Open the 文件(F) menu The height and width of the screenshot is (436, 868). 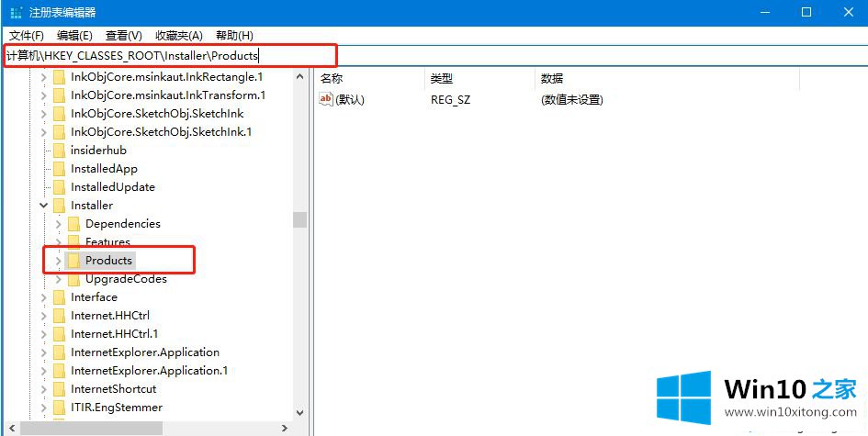pyautogui.click(x=27, y=35)
